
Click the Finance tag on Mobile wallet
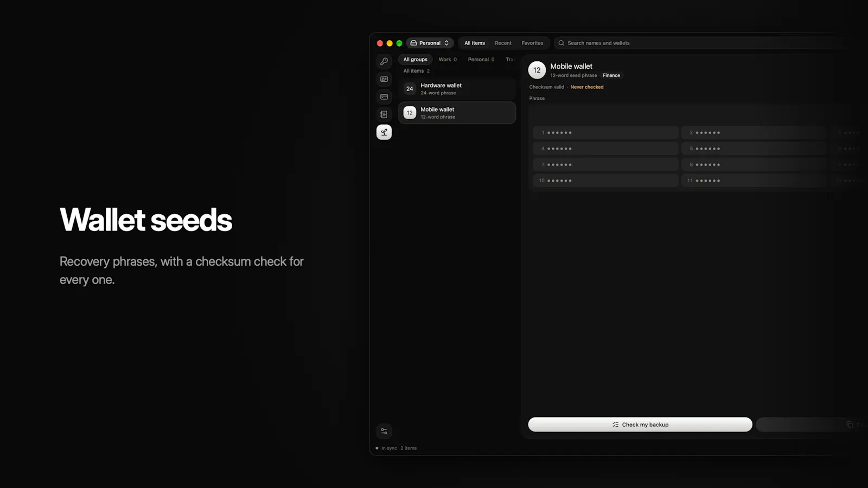611,75
